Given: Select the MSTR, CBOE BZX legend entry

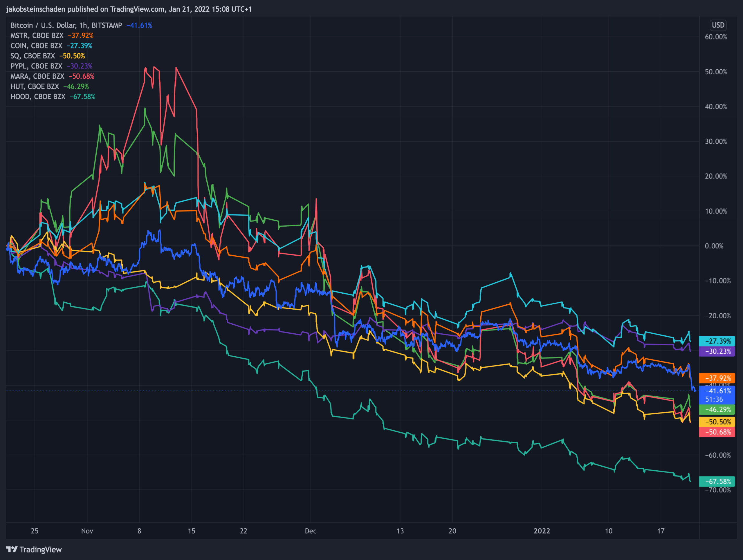Looking at the screenshot, I should coord(52,36).
